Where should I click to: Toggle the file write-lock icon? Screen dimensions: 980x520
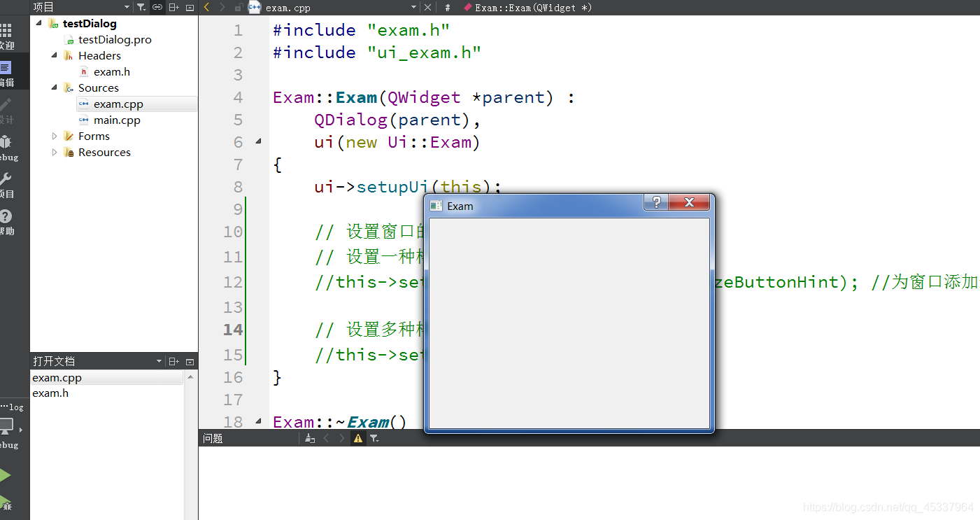pyautogui.click(x=239, y=7)
